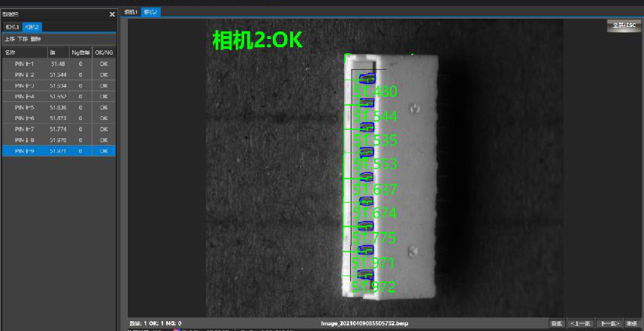Jump to last image with 末张

631,323
